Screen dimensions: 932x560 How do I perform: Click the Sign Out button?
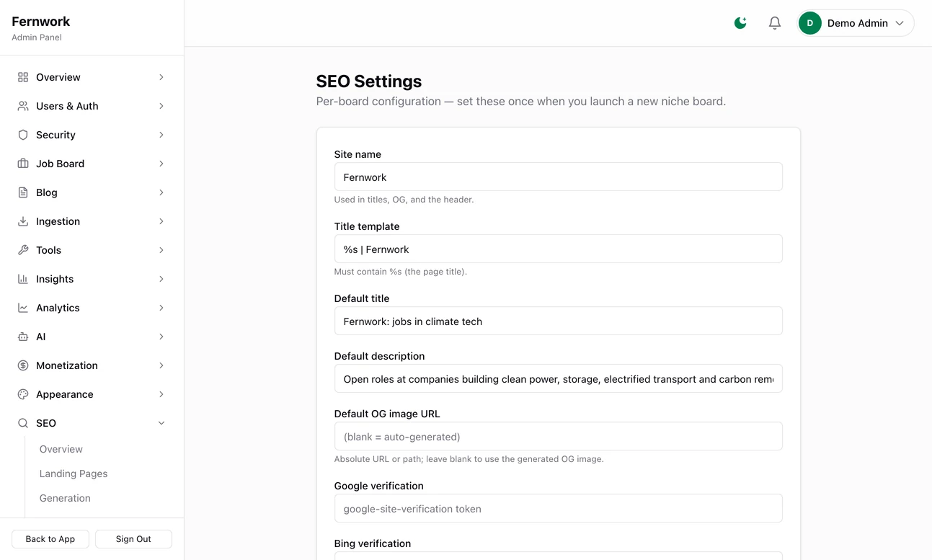click(133, 539)
